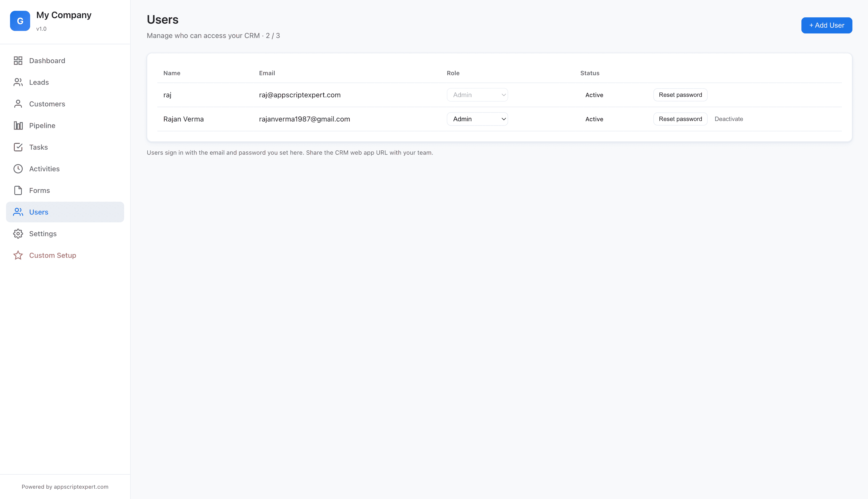Click the Forms document icon
This screenshot has width=868, height=499.
pos(18,190)
